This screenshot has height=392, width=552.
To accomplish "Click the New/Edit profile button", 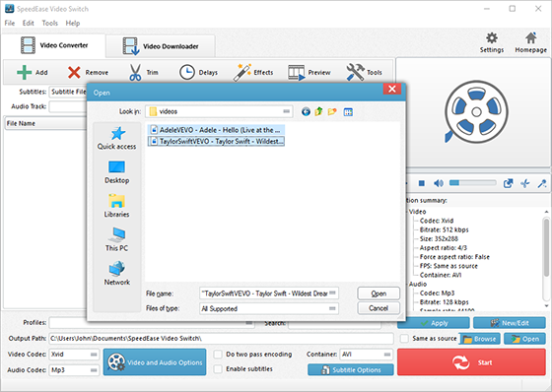I will coord(509,323).
